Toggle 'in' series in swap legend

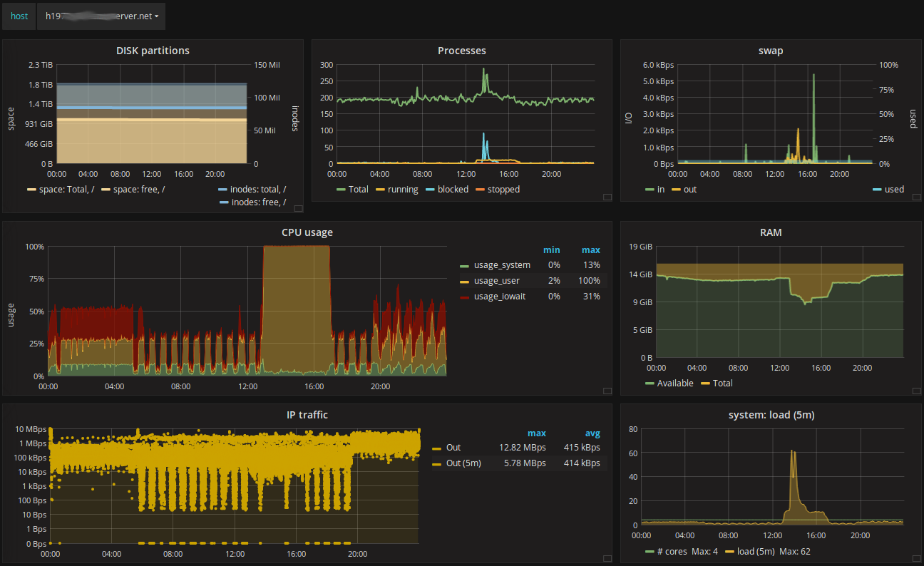pos(660,190)
